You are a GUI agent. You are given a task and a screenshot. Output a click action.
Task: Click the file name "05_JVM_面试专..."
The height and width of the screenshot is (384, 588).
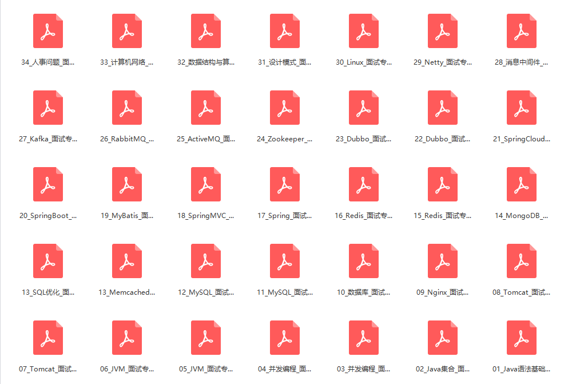[x=206, y=369]
